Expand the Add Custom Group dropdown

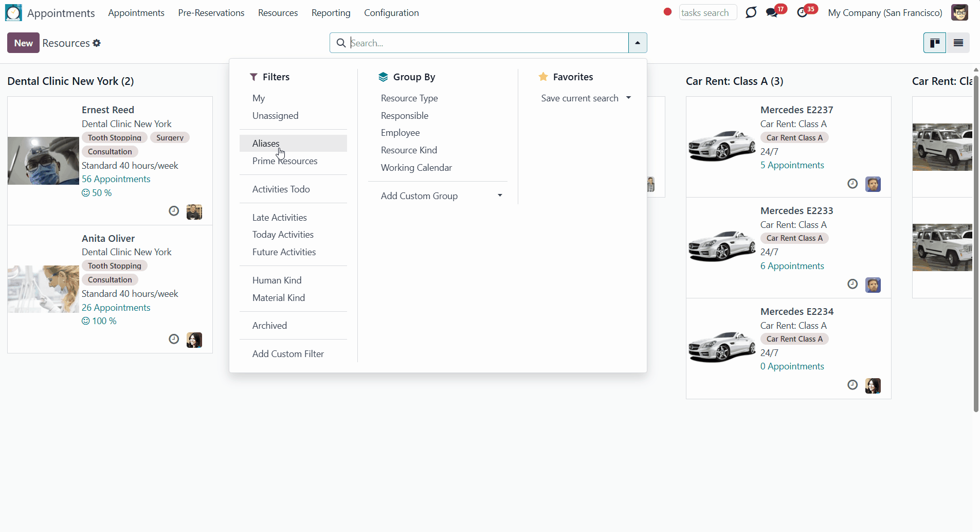(500, 196)
